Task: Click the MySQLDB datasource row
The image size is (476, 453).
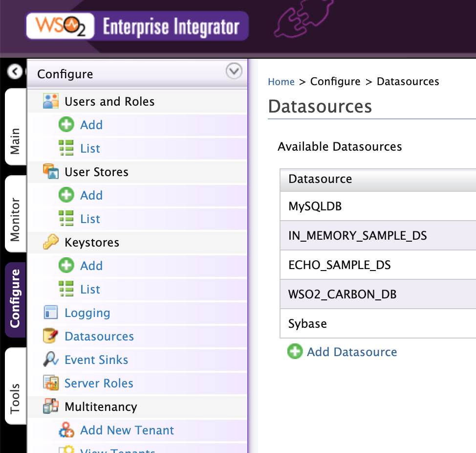Action: pos(378,206)
